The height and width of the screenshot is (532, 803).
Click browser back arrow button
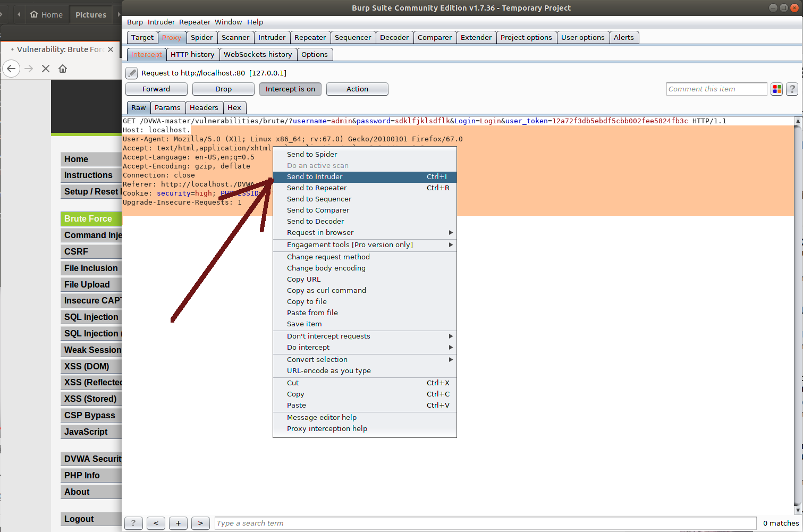[11, 69]
